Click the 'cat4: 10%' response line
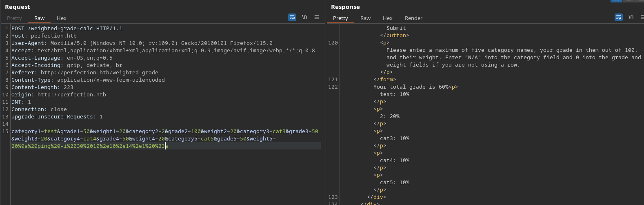 click(395, 160)
